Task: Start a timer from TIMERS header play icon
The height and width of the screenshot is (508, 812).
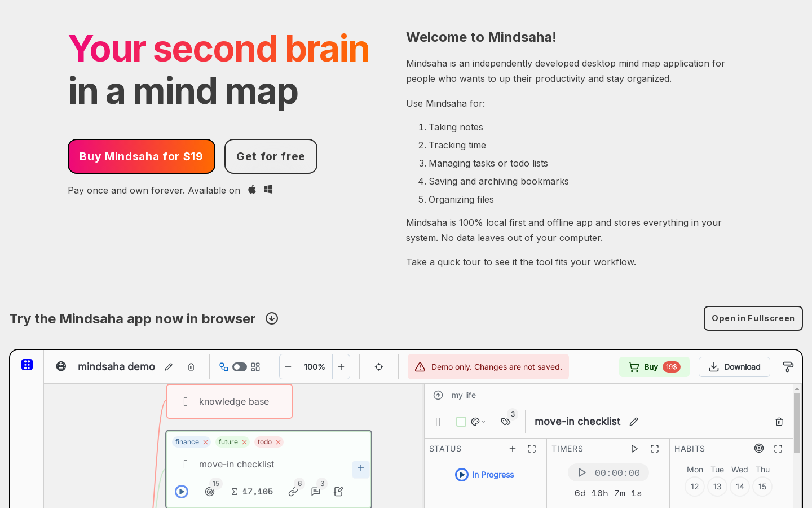Action: [x=634, y=449]
